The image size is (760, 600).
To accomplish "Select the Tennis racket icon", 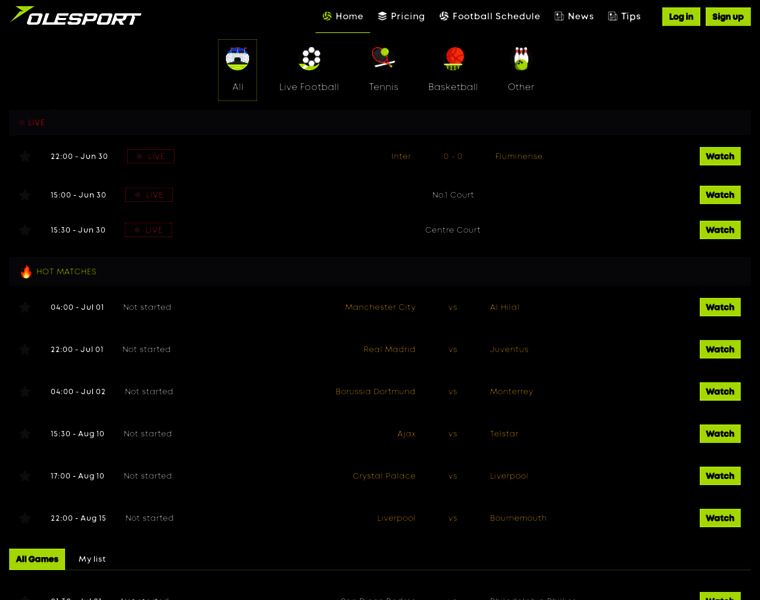I will 383,58.
